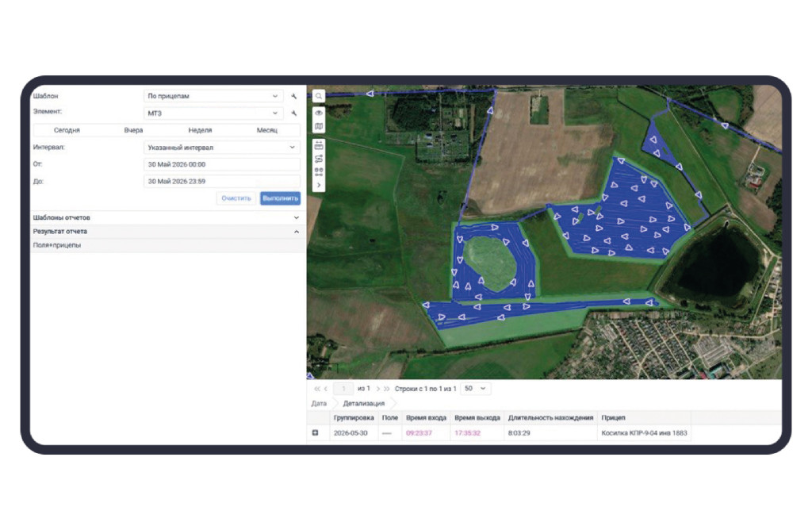Click exit time link 17:35:32
This screenshot has width=812, height=530.
pos(468,433)
